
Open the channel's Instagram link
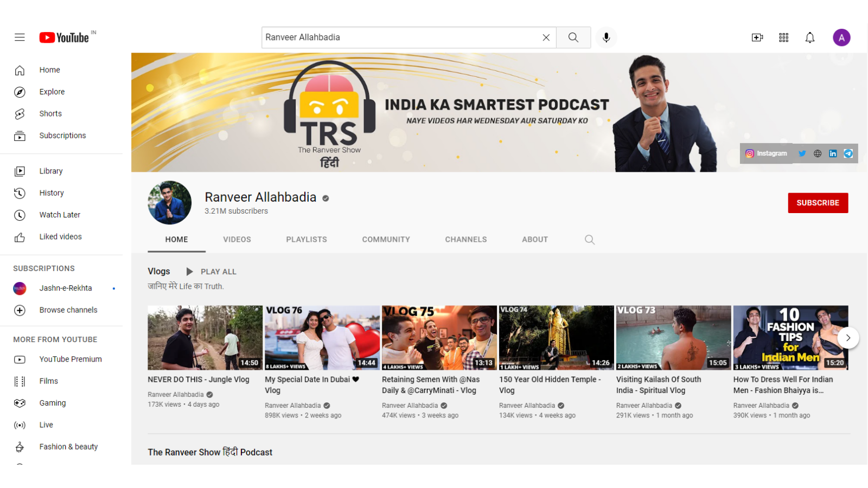coord(766,153)
